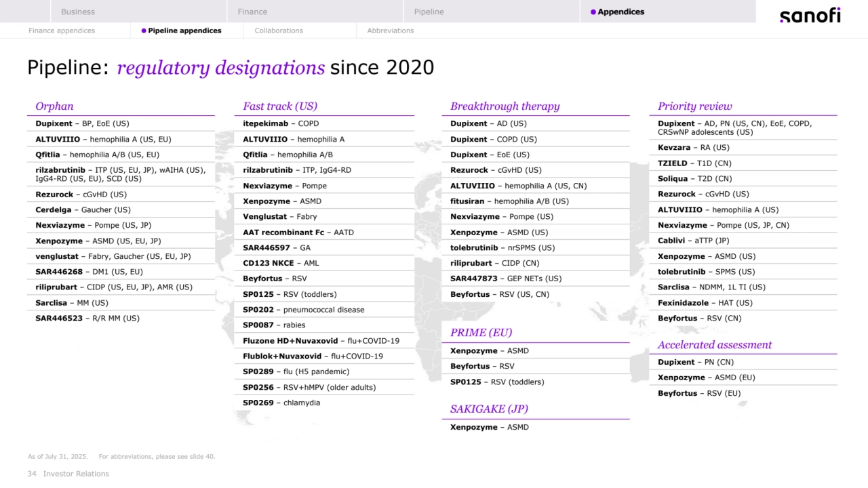Click the Breakthrough therapy heading
The width and height of the screenshot is (868, 488).
[x=505, y=106]
